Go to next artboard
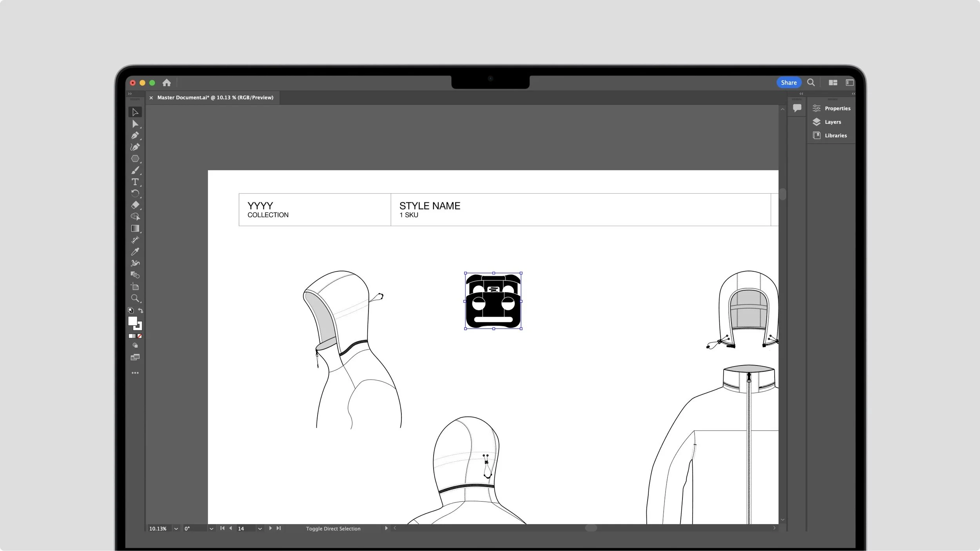 (270, 528)
